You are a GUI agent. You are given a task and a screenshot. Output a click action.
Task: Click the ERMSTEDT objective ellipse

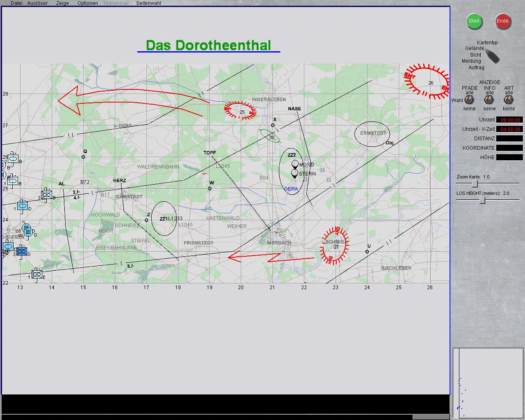[x=372, y=134]
